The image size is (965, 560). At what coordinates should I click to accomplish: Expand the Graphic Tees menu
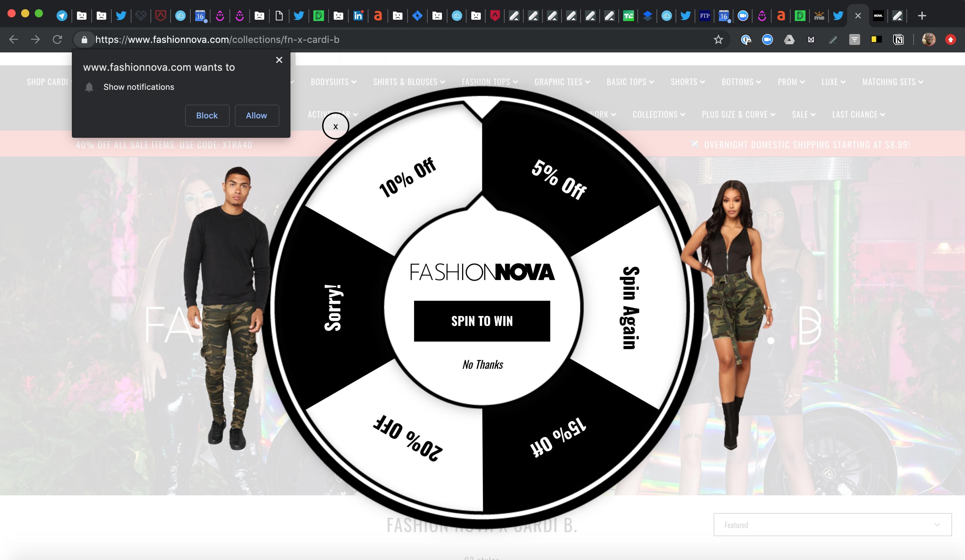point(562,82)
